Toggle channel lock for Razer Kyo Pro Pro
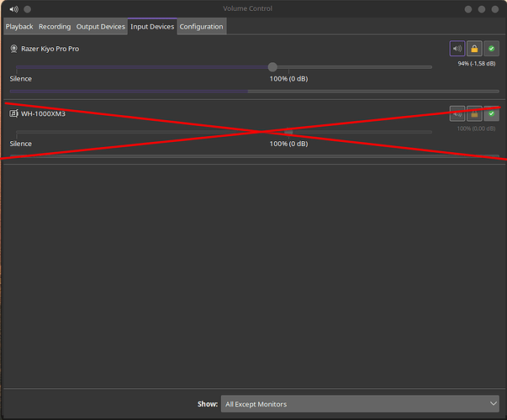507x420 pixels. (x=474, y=49)
